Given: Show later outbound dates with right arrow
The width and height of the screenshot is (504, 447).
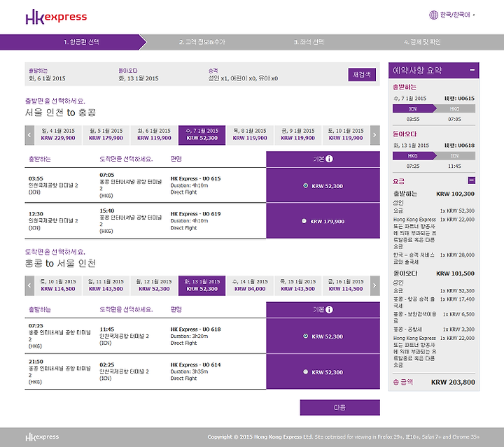Looking at the screenshot, I should [374, 135].
